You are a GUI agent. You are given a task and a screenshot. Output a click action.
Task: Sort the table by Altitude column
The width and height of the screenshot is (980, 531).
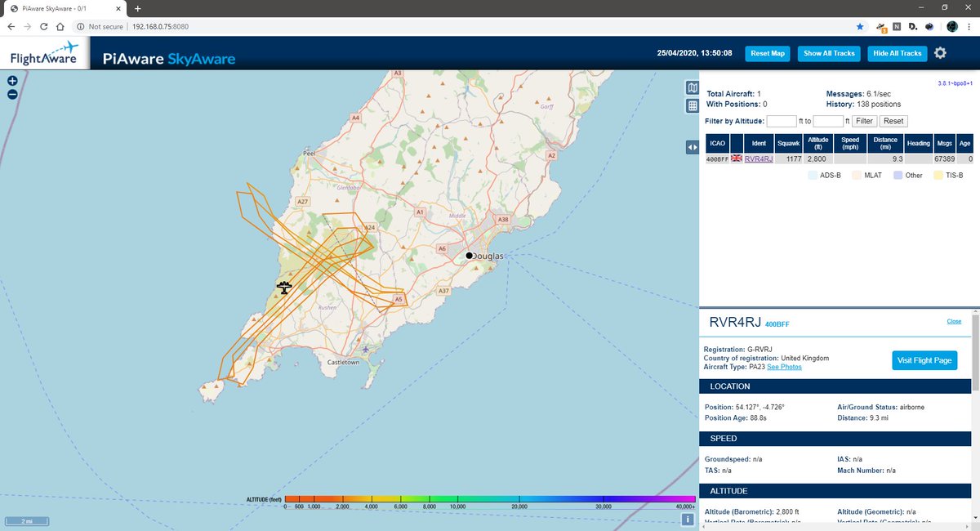pos(817,144)
